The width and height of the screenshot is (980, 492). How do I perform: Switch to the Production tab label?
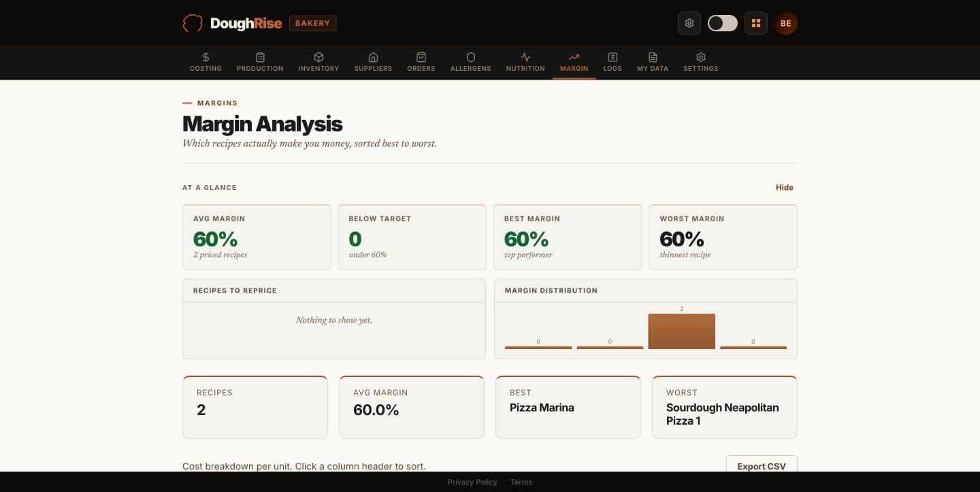[260, 69]
